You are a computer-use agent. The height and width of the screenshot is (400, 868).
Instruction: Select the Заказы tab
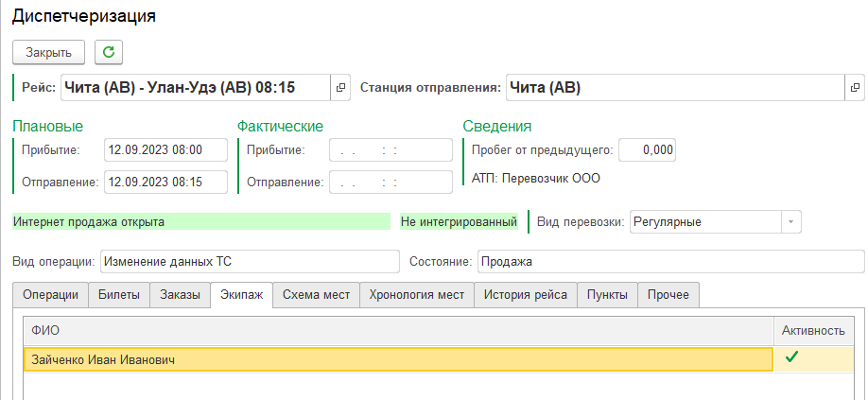click(180, 295)
